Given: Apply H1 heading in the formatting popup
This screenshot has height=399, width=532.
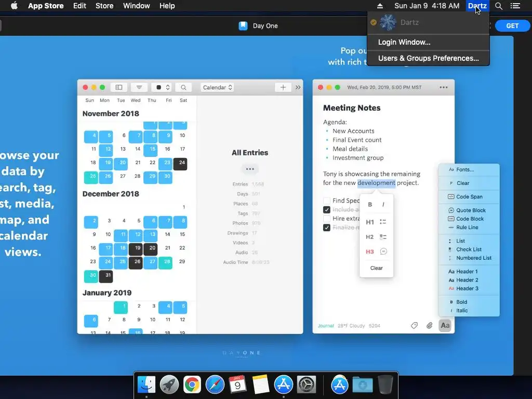Looking at the screenshot, I should (x=370, y=222).
